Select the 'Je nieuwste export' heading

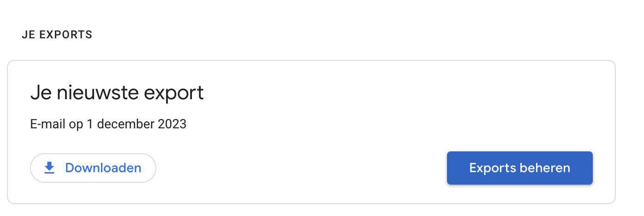(117, 93)
